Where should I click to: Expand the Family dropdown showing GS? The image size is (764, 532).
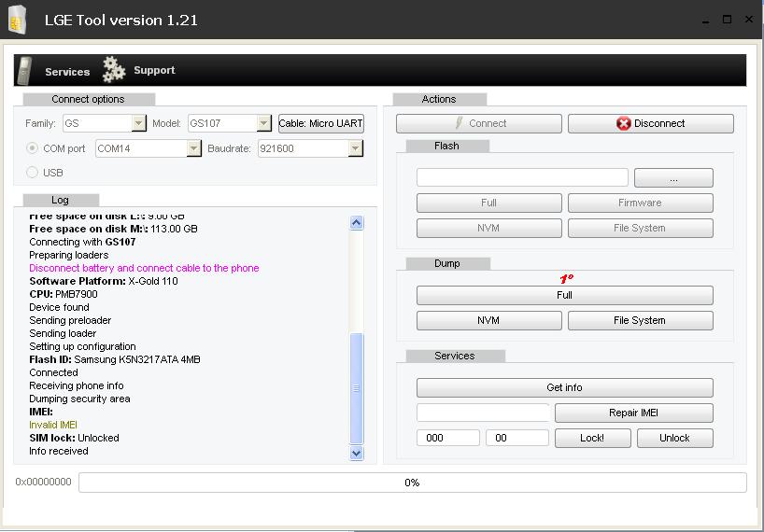pyautogui.click(x=139, y=123)
